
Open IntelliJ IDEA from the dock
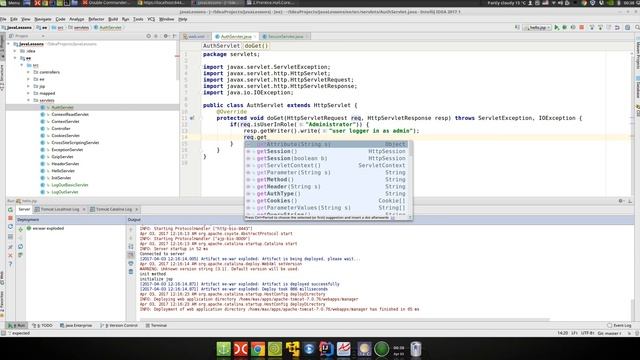coord(326,349)
